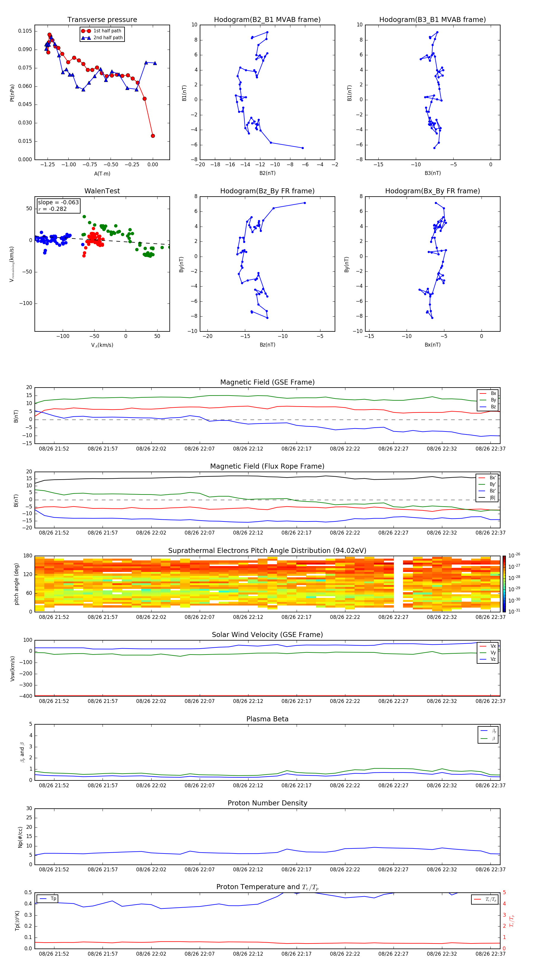Click the 'r = -0.282' annotation
Image resolution: width=535 pixels, height=980 pixels.
53,209
